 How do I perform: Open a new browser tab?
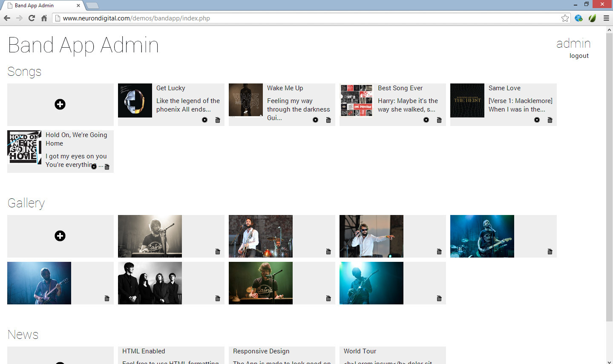(92, 6)
